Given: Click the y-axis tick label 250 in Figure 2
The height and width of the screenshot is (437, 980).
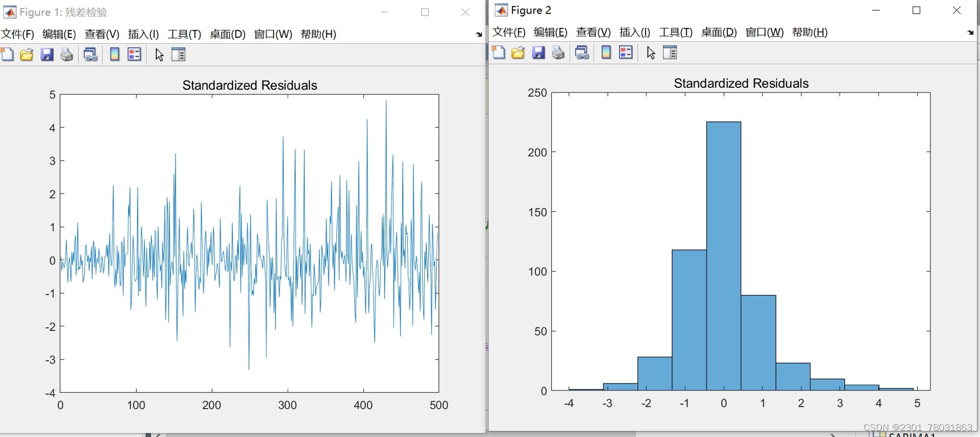Looking at the screenshot, I should point(537,93).
